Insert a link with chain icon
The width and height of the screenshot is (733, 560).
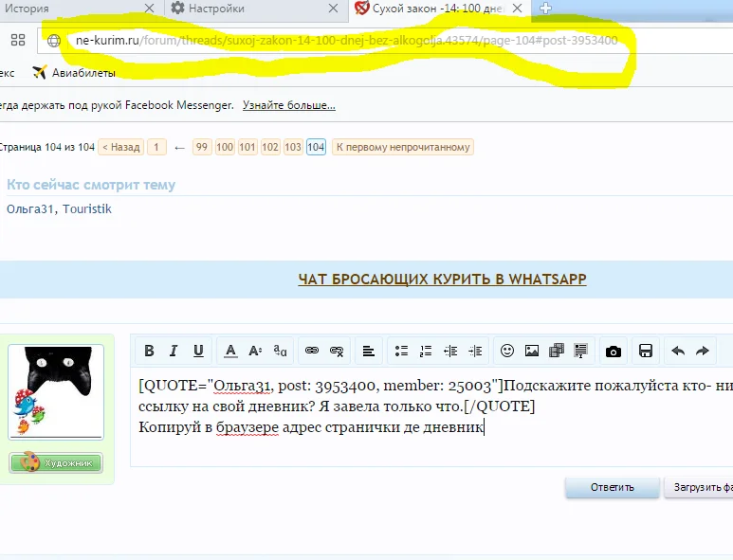312,351
